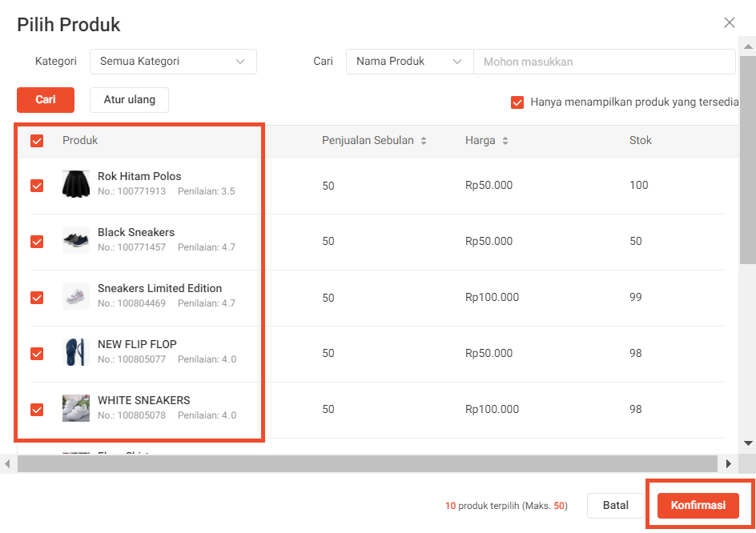This screenshot has width=756, height=533.
Task: Click Rp100.000 price of Sneakers Limited Edition
Action: pyautogui.click(x=492, y=297)
